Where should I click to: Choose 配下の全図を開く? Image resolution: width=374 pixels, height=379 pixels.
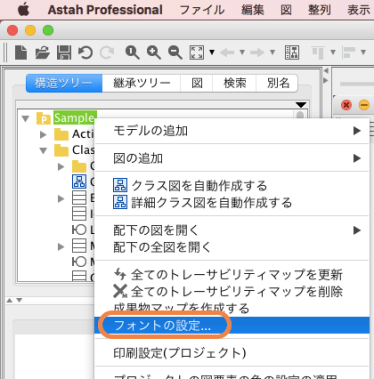(232, 247)
